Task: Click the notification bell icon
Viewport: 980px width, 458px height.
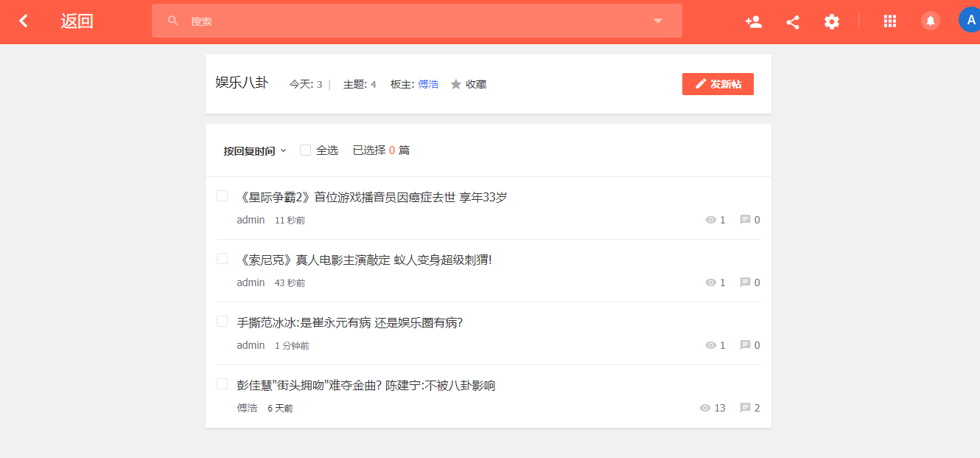Action: [931, 21]
